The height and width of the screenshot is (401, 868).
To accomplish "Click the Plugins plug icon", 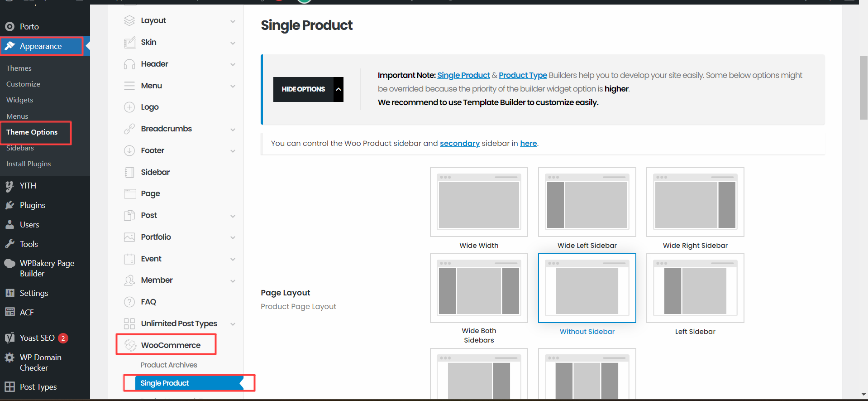I will click(x=10, y=205).
